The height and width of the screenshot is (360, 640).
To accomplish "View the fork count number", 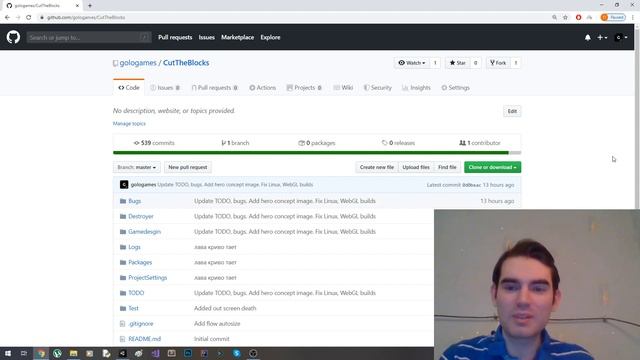I will (x=516, y=63).
